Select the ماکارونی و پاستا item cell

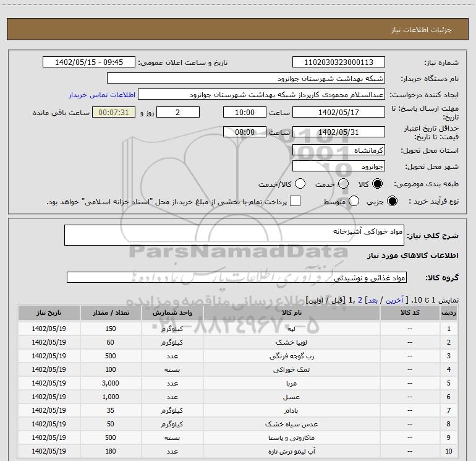(x=291, y=438)
